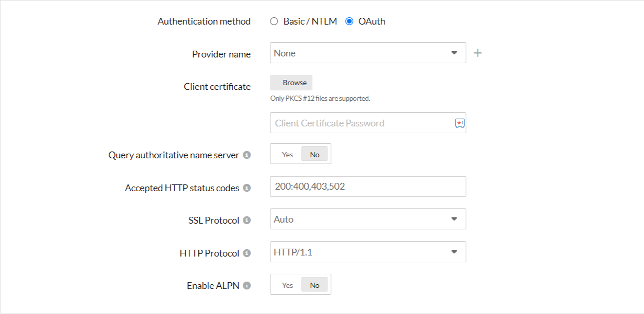Set Query authoritative name server to Yes
Viewport: 644px width, 314px height.
(287, 155)
